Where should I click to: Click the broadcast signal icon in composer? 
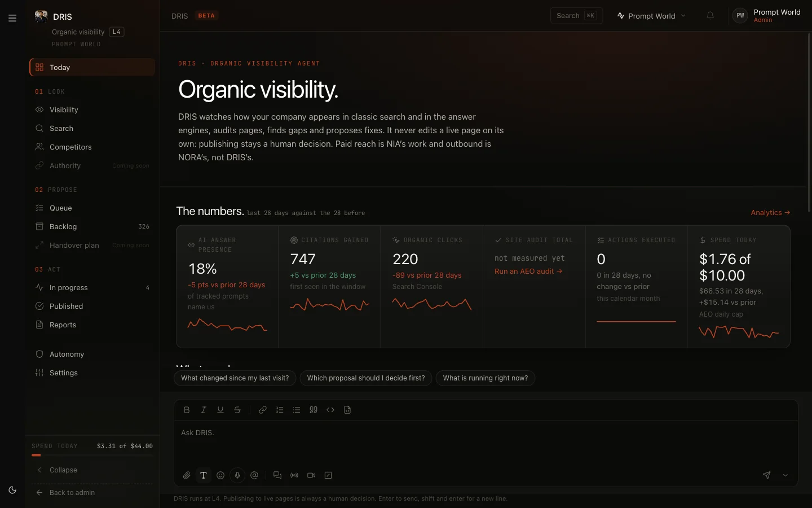point(294,475)
